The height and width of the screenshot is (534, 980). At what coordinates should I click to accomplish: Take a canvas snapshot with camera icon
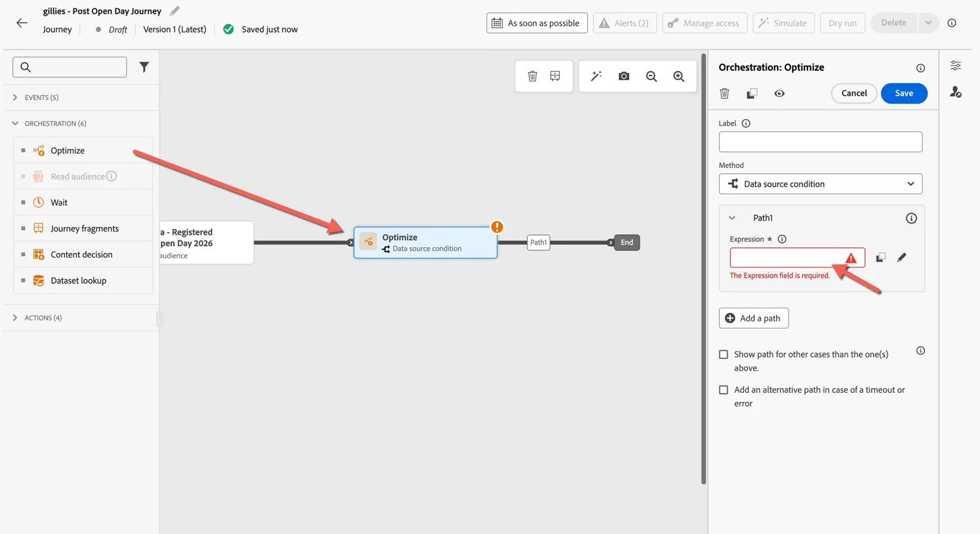tap(623, 76)
